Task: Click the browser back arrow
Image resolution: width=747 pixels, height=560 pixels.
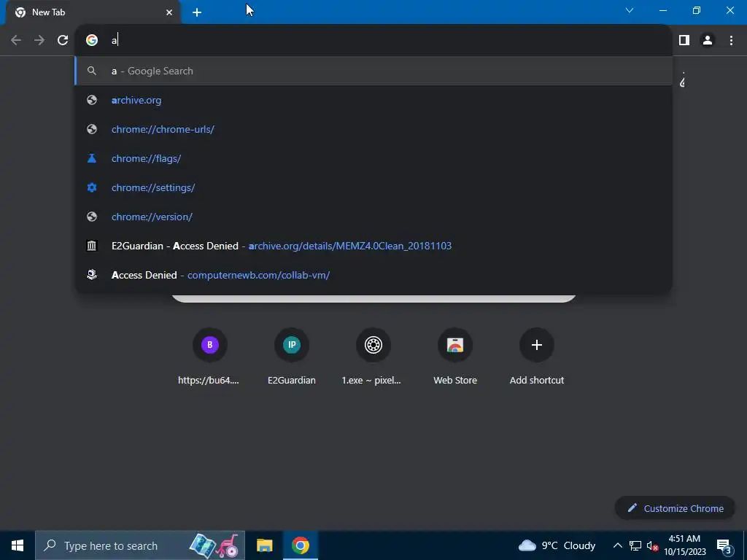Action: point(16,40)
